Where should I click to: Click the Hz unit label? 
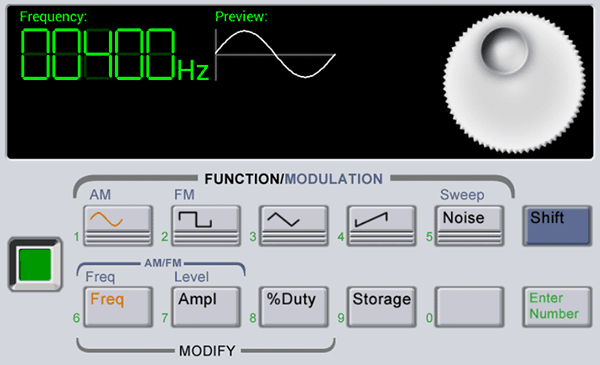[193, 71]
